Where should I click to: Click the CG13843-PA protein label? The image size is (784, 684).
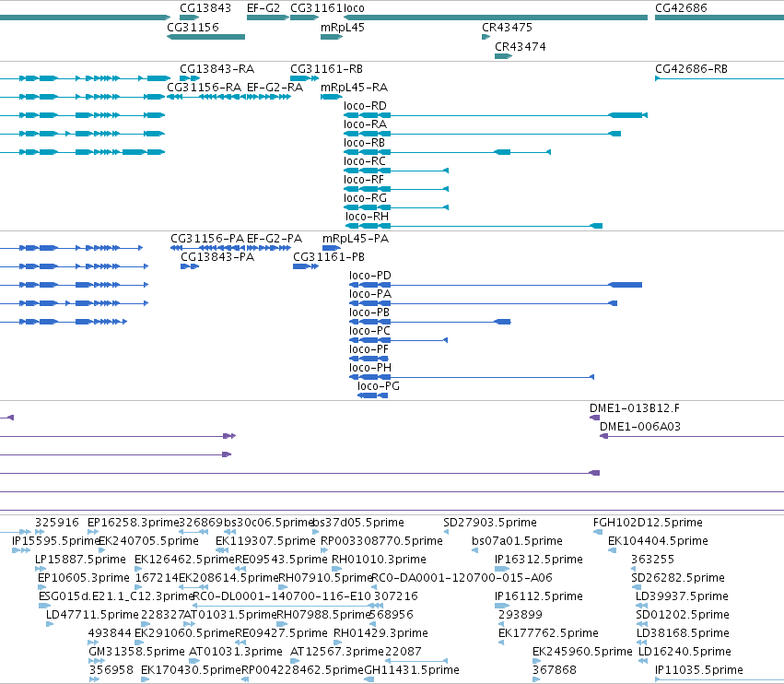(217, 256)
